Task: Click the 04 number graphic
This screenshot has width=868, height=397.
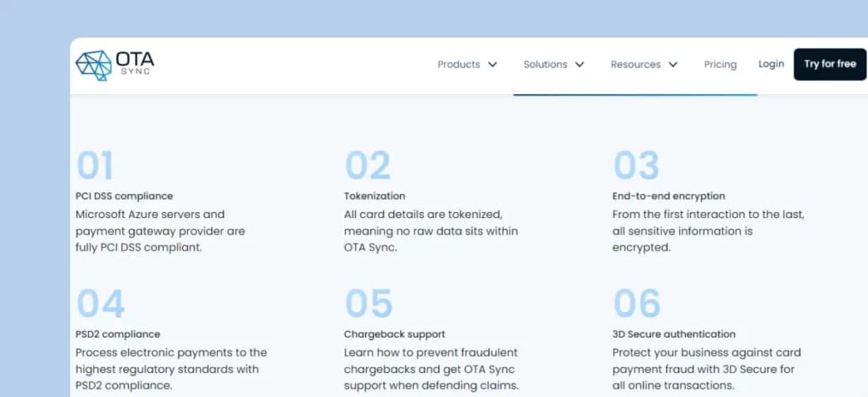Action: coord(100,304)
